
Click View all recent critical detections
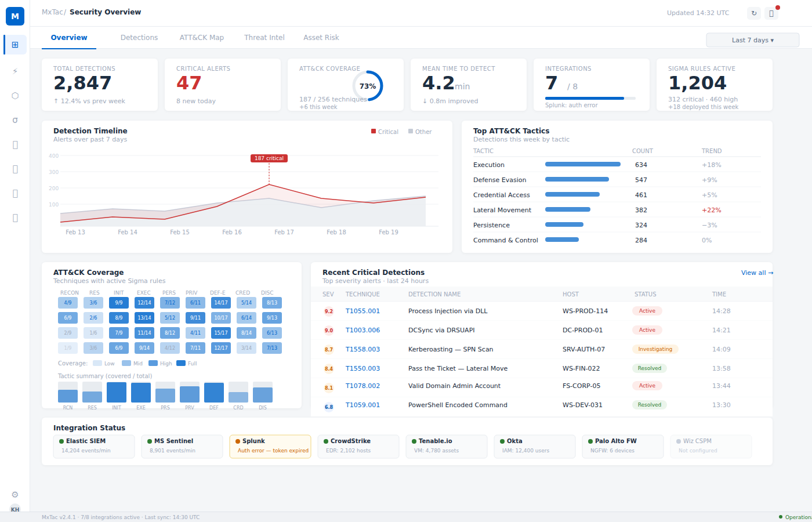[756, 272]
